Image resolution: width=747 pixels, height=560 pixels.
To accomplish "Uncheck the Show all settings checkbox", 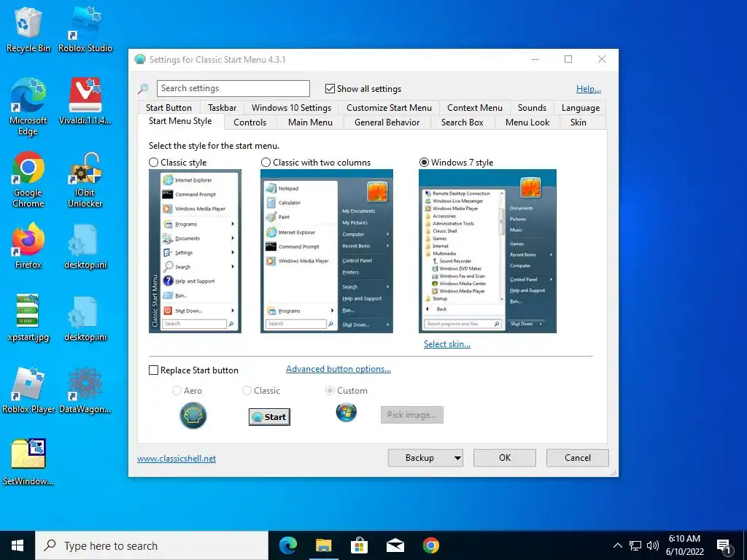I will 330,88.
